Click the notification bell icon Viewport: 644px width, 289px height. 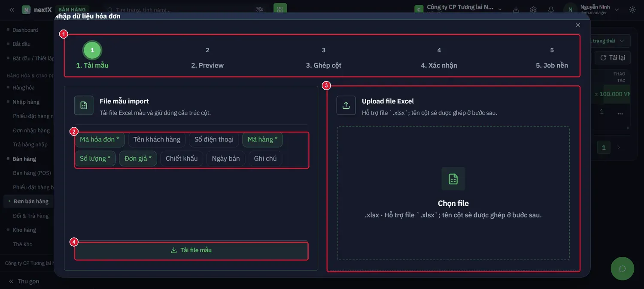coord(551,9)
